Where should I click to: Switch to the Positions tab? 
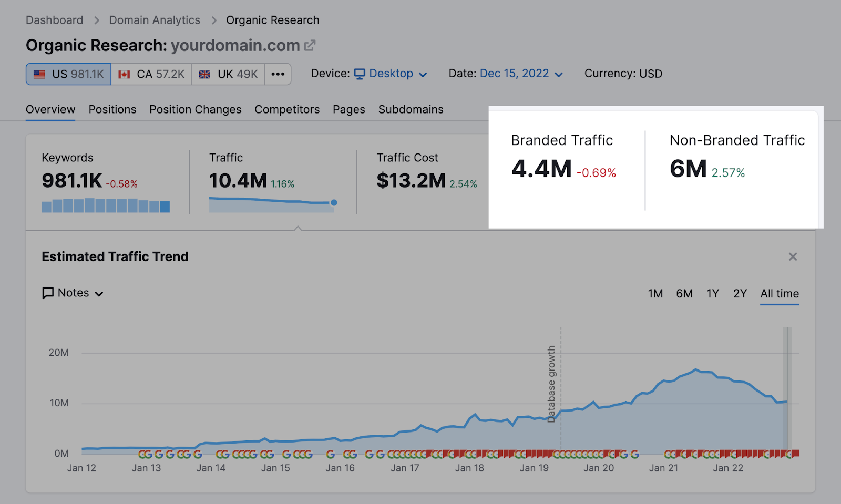pos(112,109)
